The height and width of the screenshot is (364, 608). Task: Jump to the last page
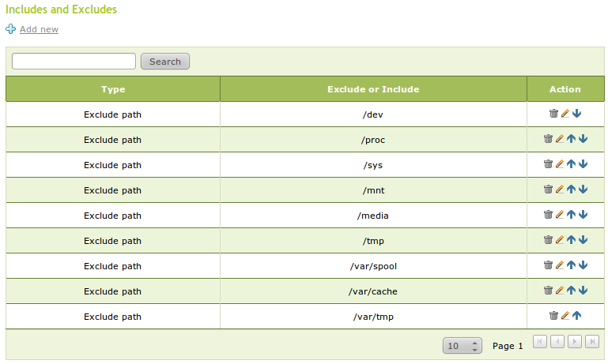tap(592, 341)
